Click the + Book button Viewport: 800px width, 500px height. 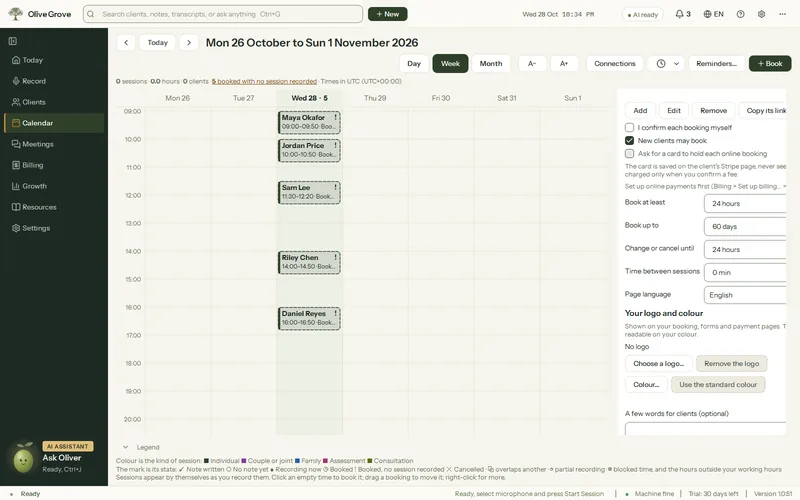pyautogui.click(x=770, y=64)
